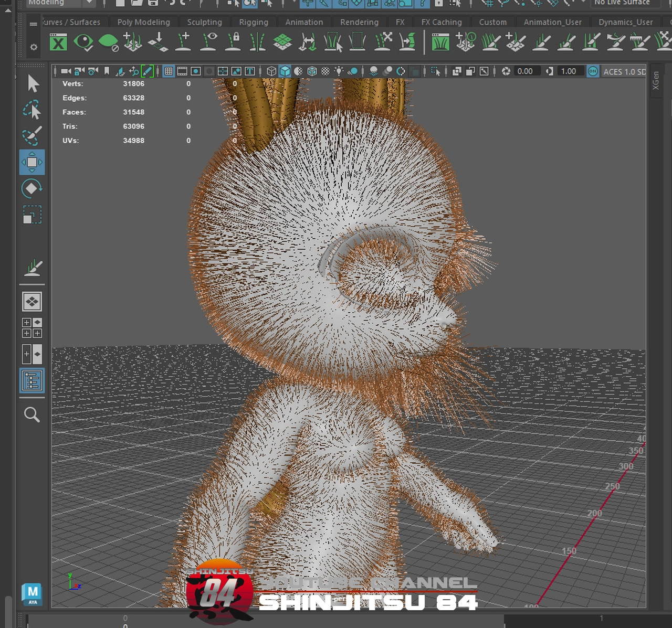Screen dimensions: 672x628
Task: Open the shelf options gear menu
Action: pos(34,47)
